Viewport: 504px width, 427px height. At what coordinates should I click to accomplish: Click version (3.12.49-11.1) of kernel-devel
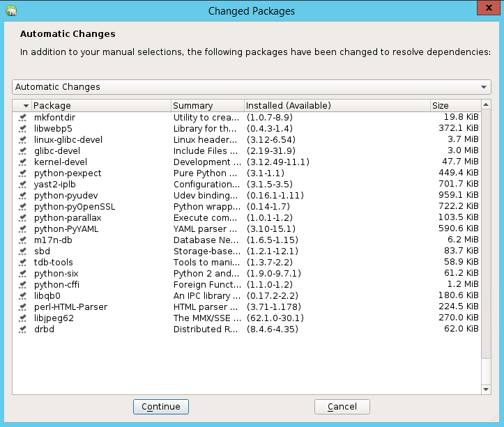pos(278,162)
